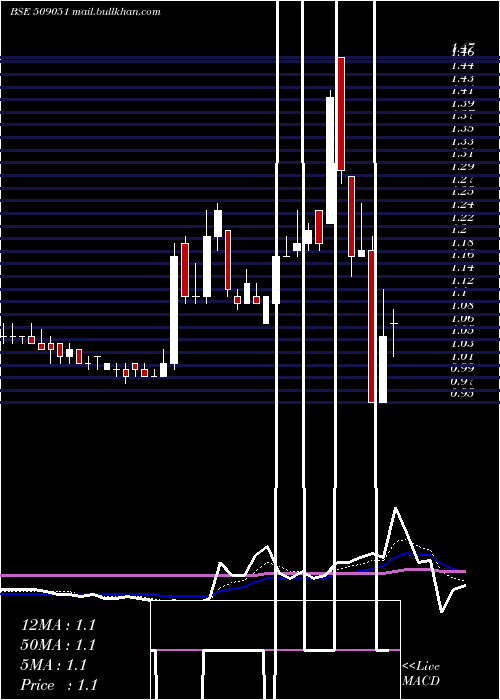The width and height of the screenshot is (500, 700).
Task: Click the 1.25 price axis label
Action: [x=463, y=192]
